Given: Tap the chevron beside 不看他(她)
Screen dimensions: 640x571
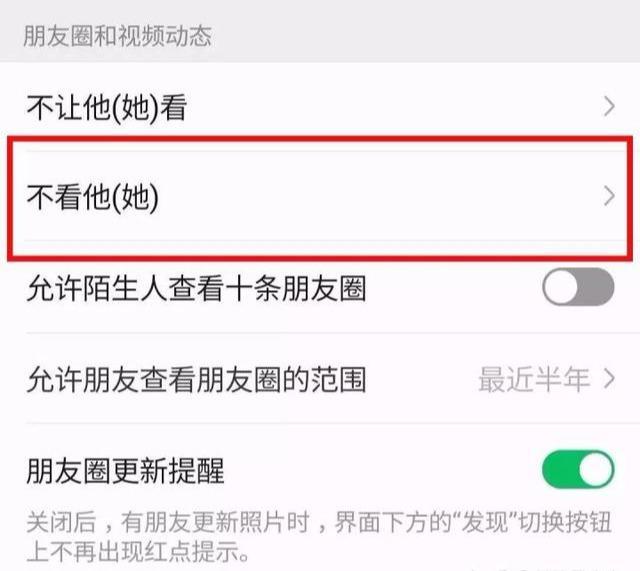Looking at the screenshot, I should pos(609,197).
